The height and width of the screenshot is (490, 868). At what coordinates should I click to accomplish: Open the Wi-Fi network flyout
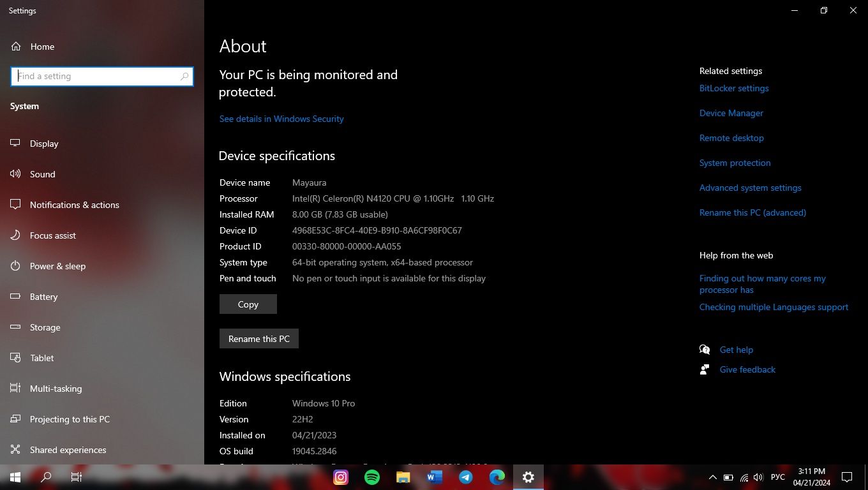coord(744,477)
